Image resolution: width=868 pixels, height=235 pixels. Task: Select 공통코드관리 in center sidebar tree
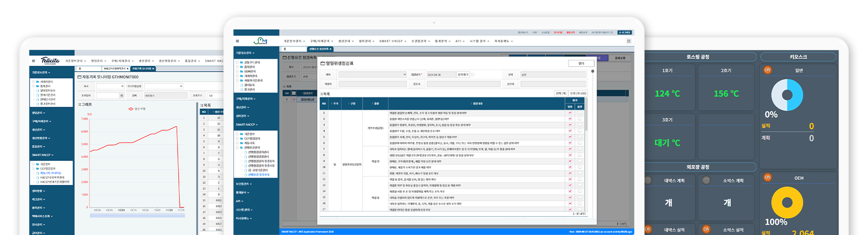[x=252, y=62]
